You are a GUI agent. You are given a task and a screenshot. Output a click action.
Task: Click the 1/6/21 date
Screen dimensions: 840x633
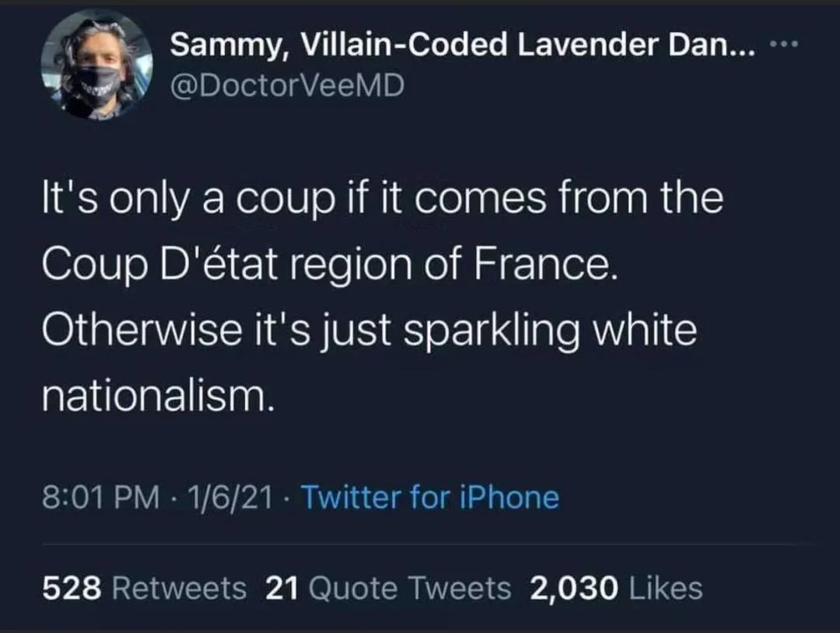[232, 497]
